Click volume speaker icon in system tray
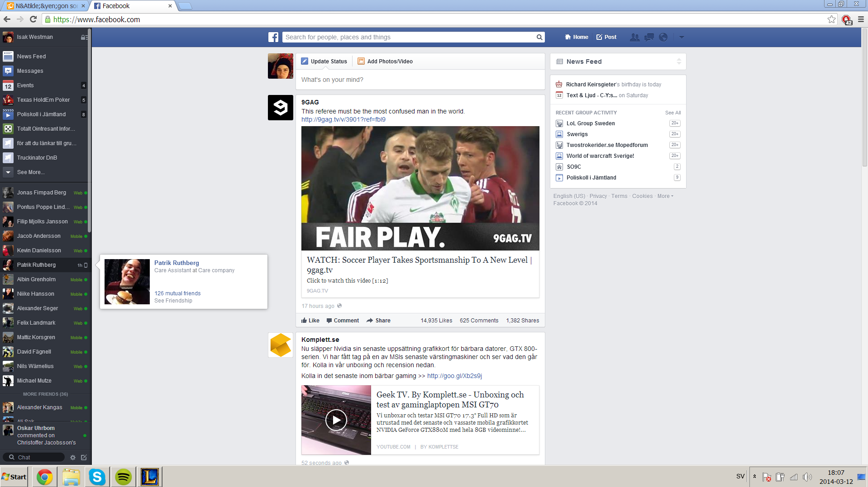 pos(807,477)
